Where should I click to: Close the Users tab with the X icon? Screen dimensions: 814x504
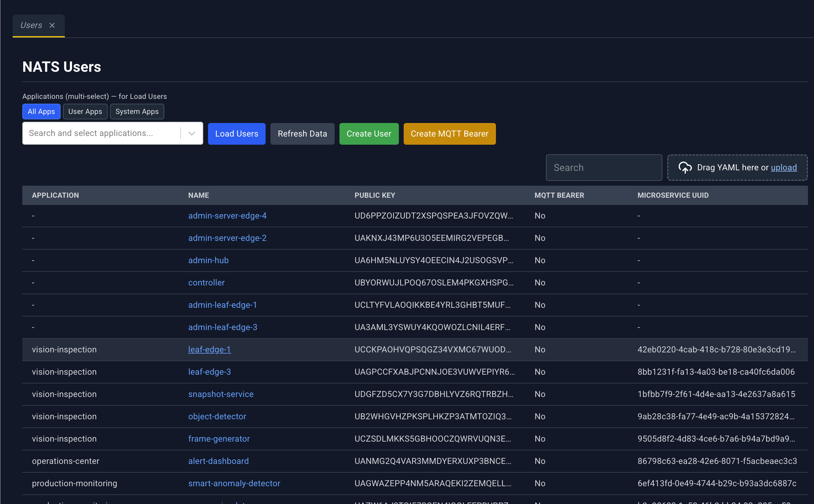pyautogui.click(x=52, y=25)
